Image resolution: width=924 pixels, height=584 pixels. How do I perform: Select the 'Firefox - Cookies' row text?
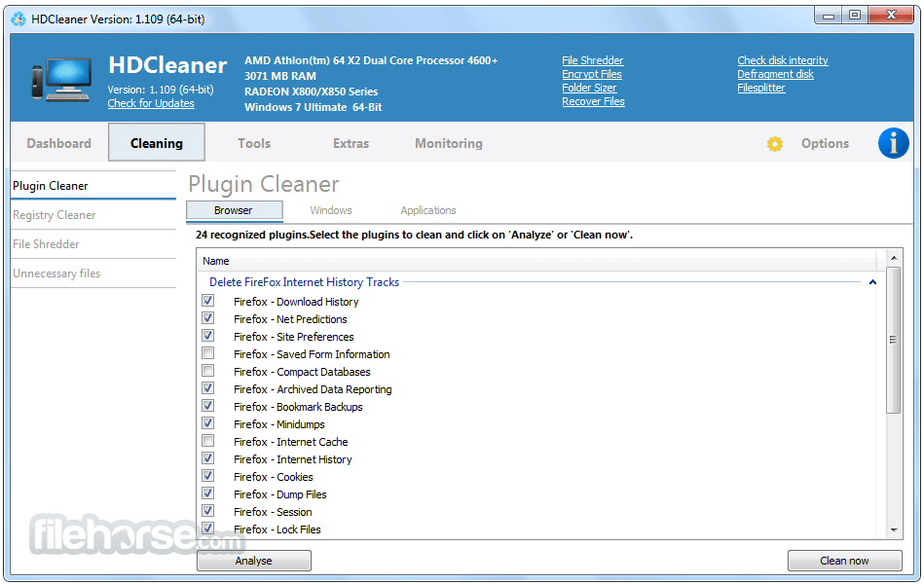274,477
